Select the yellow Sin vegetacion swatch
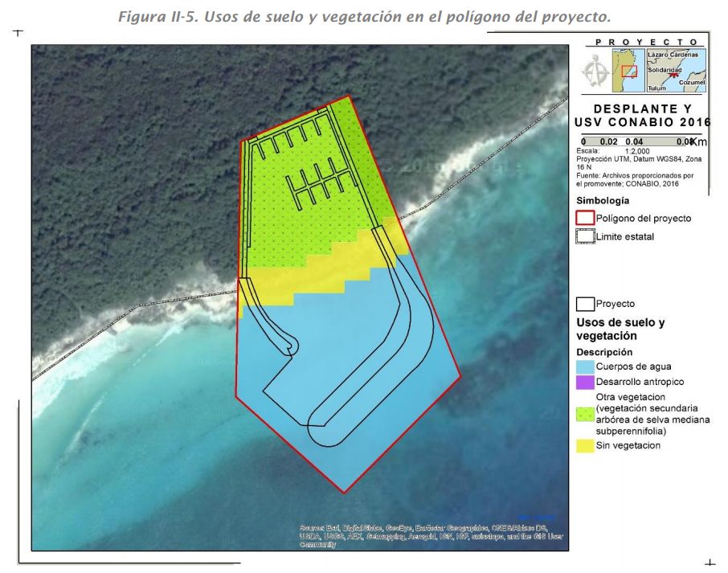Viewport: 728px width, 573px height. (584, 445)
